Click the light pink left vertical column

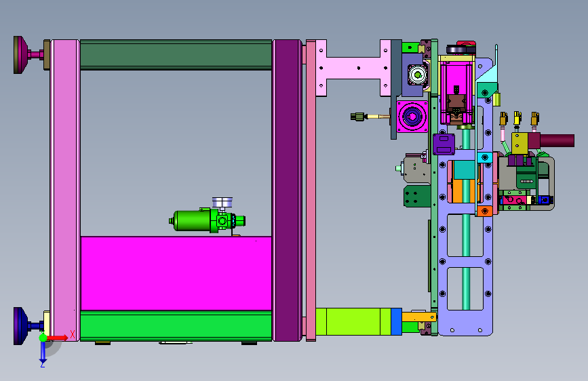click(x=65, y=190)
